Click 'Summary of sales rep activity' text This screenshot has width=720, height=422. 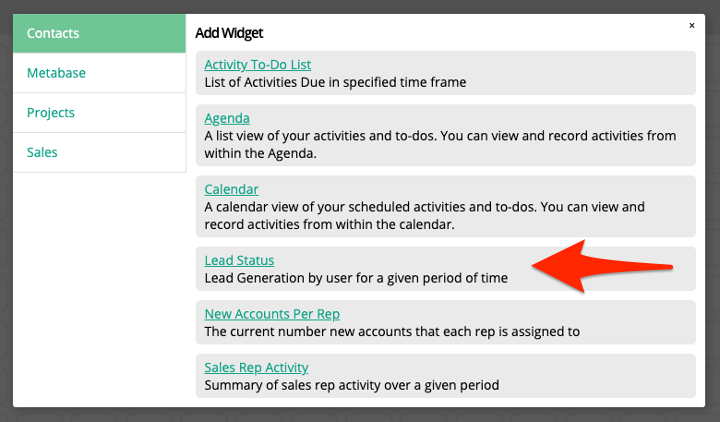click(x=351, y=384)
